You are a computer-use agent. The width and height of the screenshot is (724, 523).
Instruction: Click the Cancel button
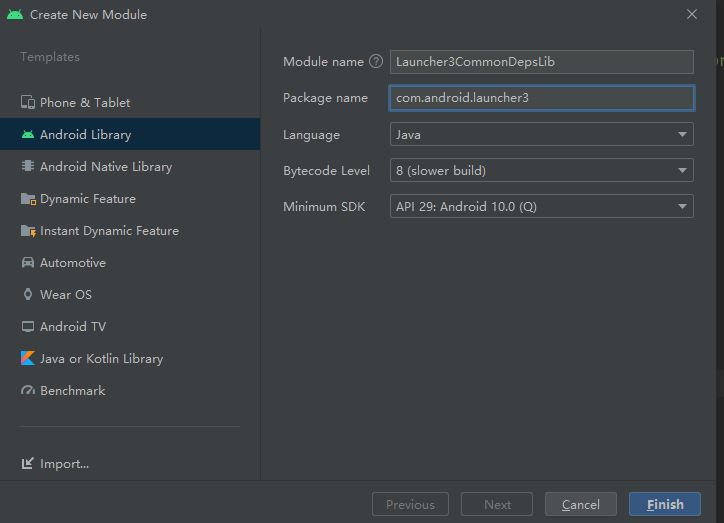[x=580, y=504]
